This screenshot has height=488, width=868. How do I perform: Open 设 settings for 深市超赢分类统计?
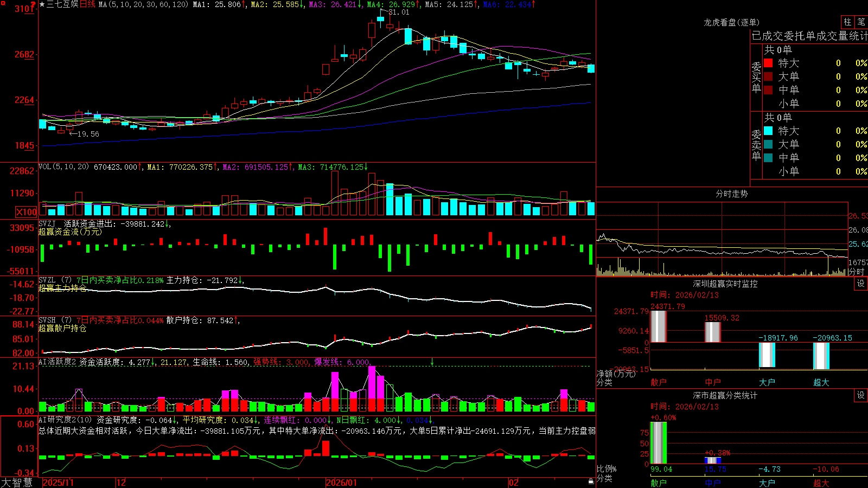click(x=861, y=395)
